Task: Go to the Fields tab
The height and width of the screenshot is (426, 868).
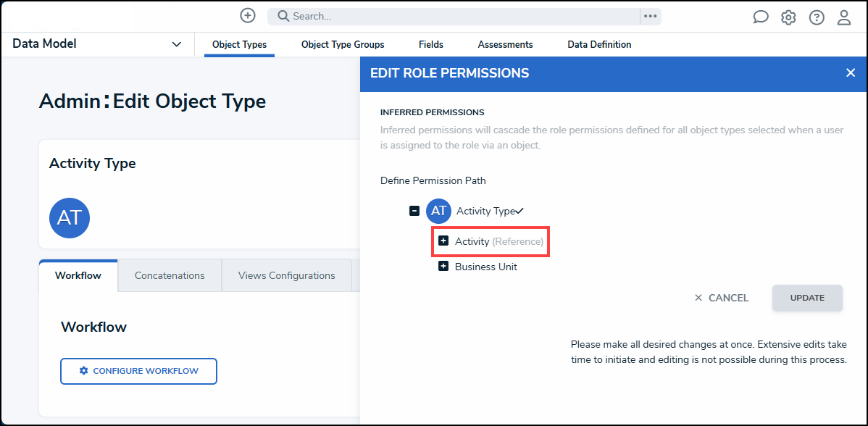Action: pyautogui.click(x=431, y=44)
